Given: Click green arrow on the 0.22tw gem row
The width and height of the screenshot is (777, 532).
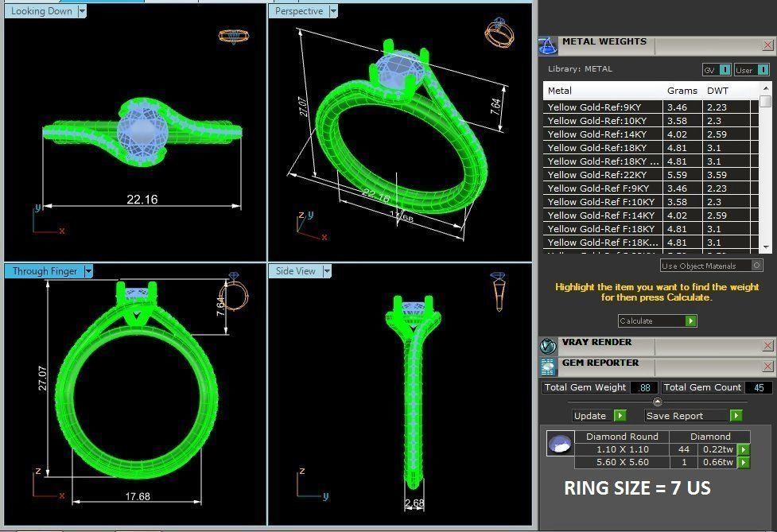Looking at the screenshot, I should 744,449.
